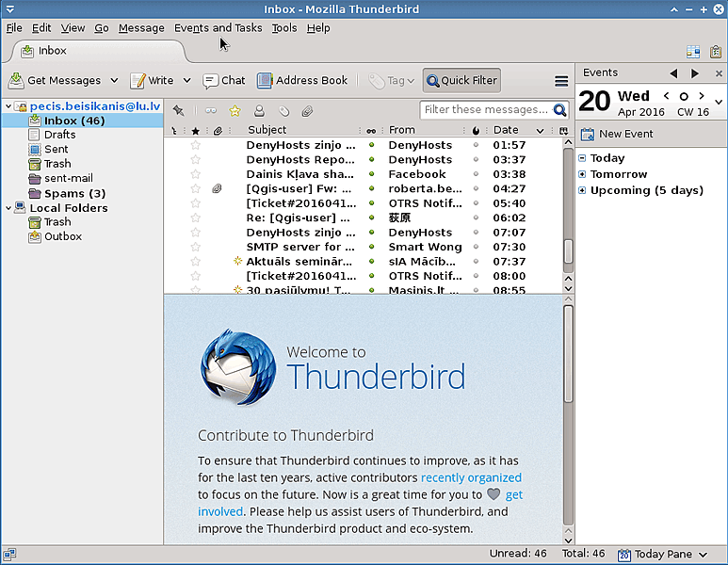
Task: Open the Write button dropdown arrow
Action: point(186,80)
